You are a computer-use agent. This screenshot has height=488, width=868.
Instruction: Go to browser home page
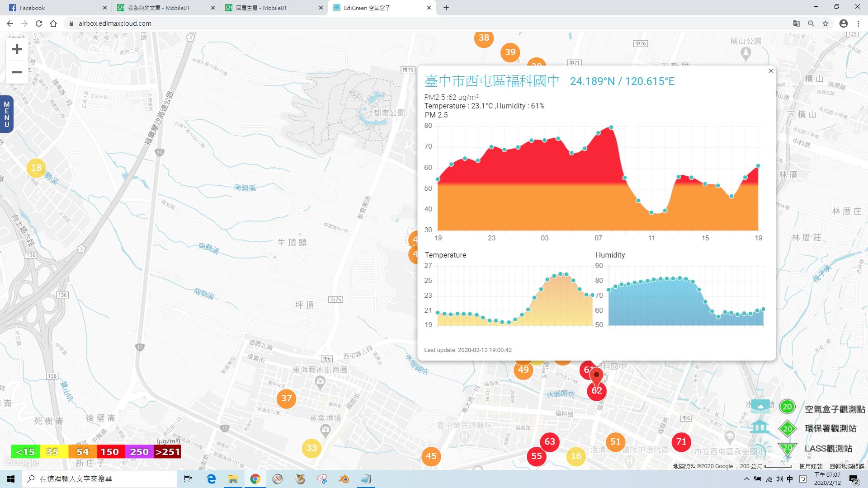pos(53,23)
